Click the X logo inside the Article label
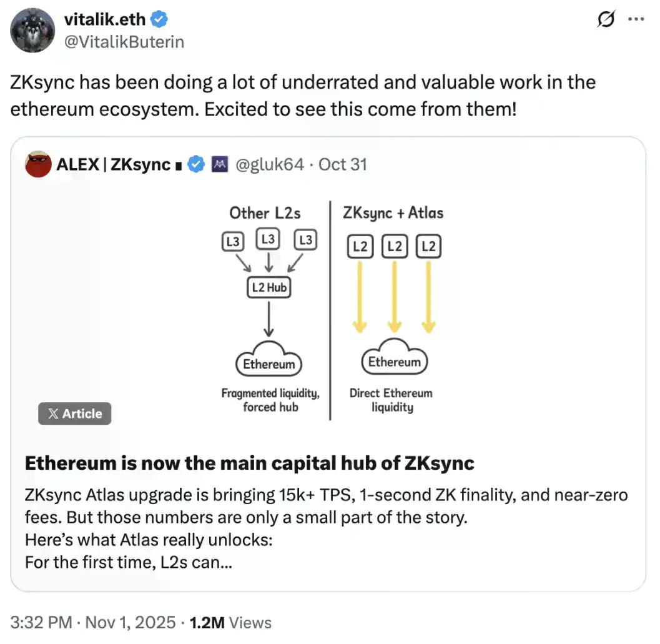 coord(55,414)
